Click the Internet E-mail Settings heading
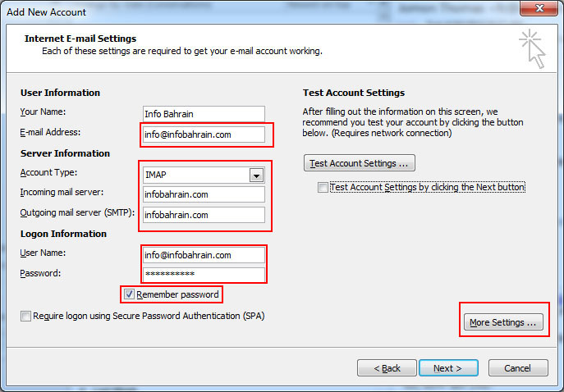 click(80, 39)
